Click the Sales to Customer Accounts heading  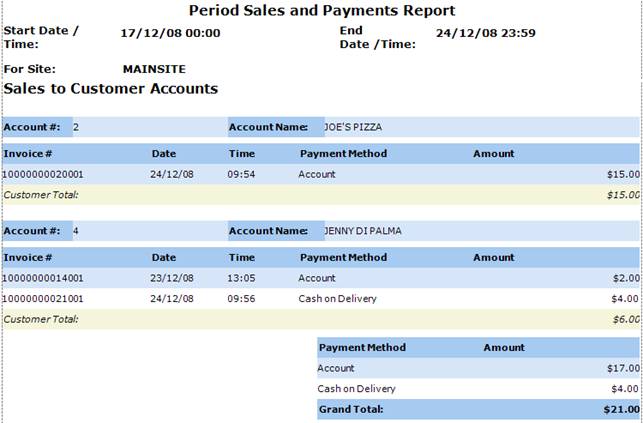[111, 89]
